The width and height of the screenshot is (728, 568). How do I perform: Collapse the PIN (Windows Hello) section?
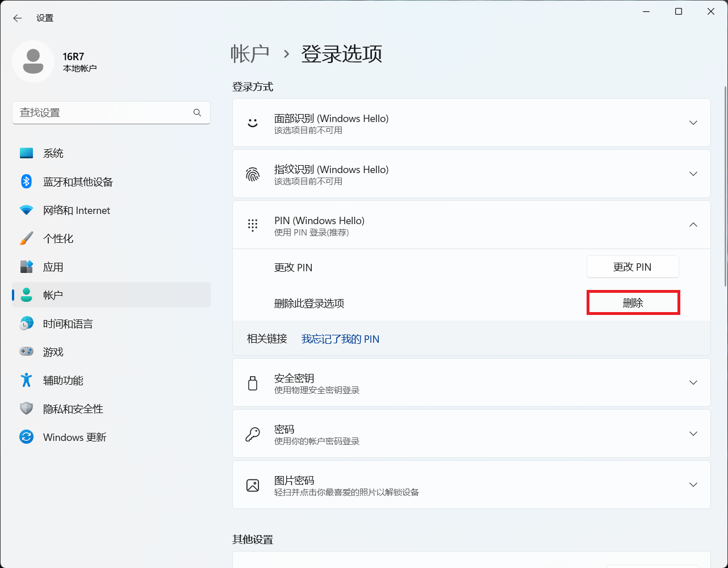[693, 225]
